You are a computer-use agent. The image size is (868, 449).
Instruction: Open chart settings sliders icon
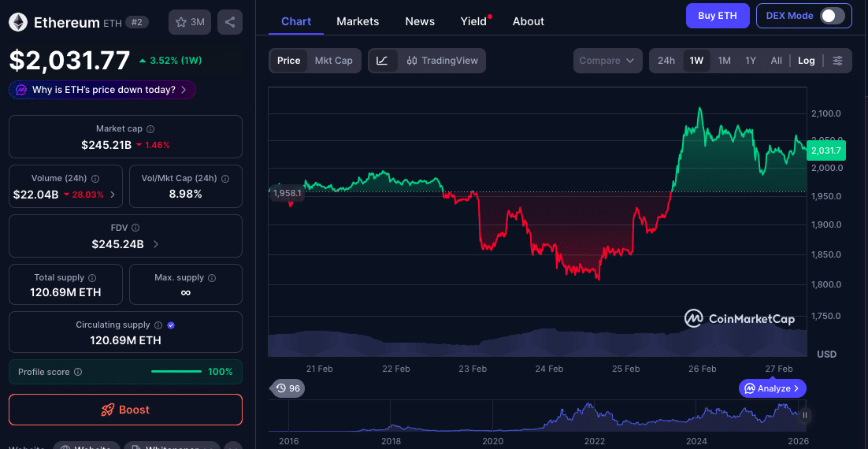coord(838,61)
